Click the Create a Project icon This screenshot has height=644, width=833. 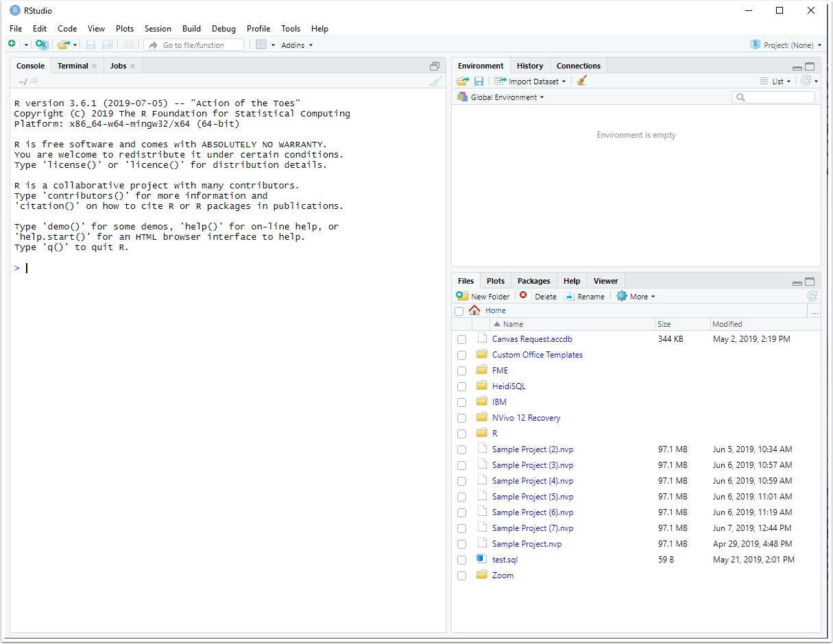tap(42, 45)
